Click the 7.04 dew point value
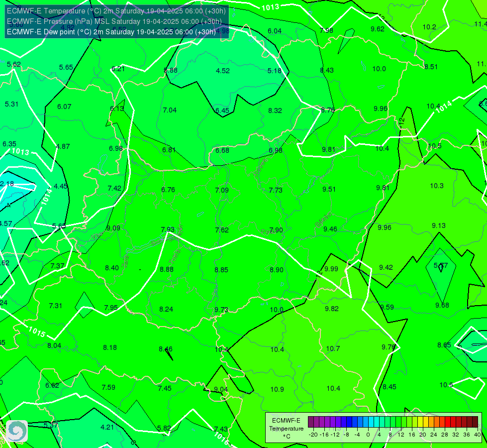 tap(170, 110)
